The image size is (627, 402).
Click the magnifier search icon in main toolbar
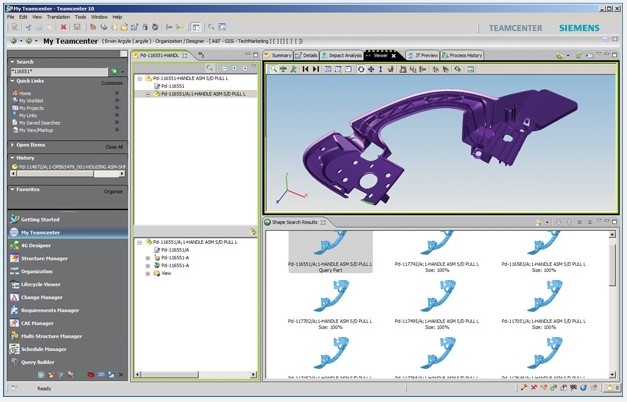tap(211, 27)
